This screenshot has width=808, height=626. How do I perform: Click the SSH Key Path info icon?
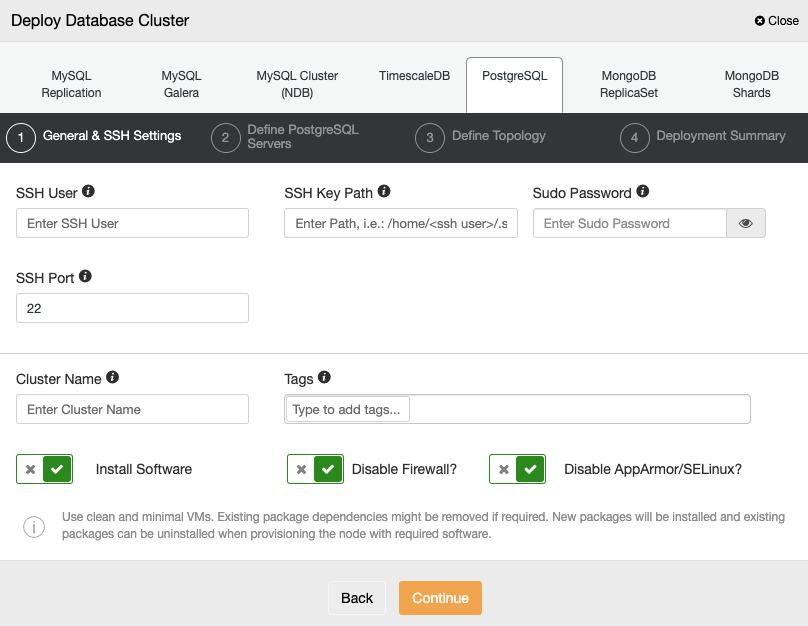point(383,191)
